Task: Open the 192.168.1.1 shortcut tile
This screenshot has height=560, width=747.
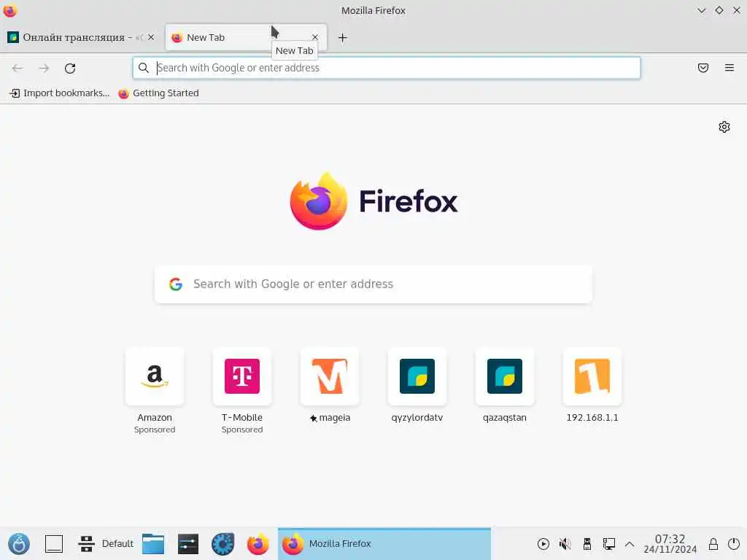Action: coord(592,377)
